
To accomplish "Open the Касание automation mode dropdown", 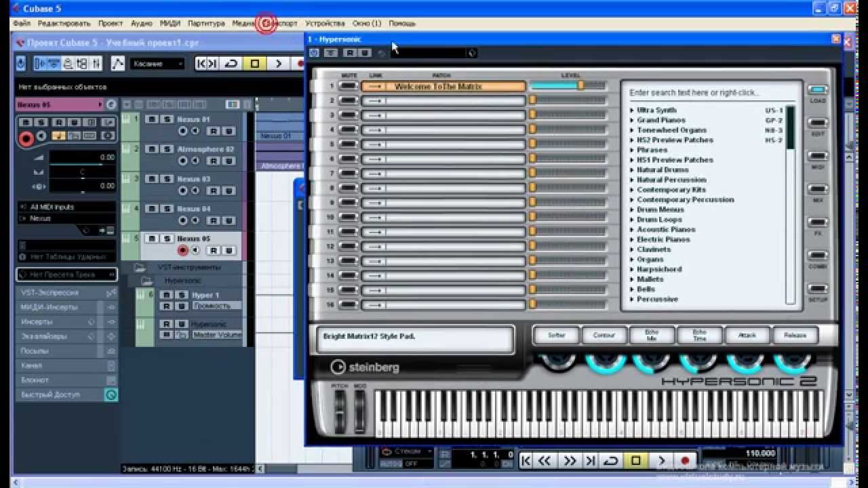I will click(x=157, y=64).
